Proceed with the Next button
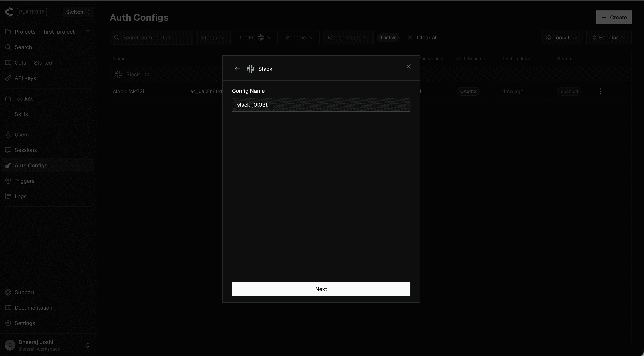This screenshot has height=356, width=644. click(321, 289)
